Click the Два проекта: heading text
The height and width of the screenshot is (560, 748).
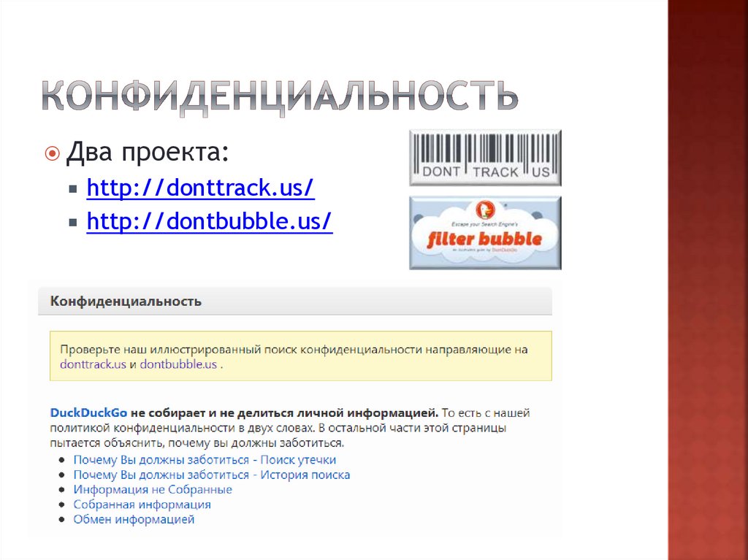click(x=148, y=152)
